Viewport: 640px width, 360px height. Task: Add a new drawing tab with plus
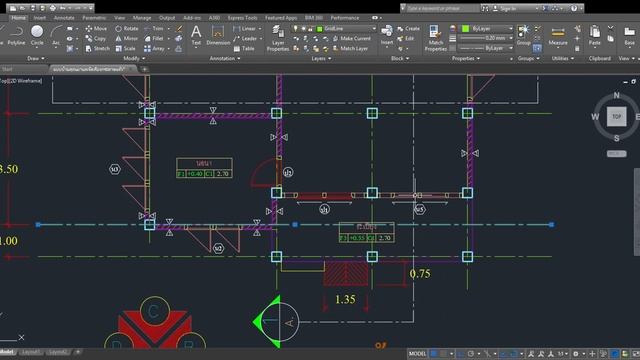coord(144,69)
